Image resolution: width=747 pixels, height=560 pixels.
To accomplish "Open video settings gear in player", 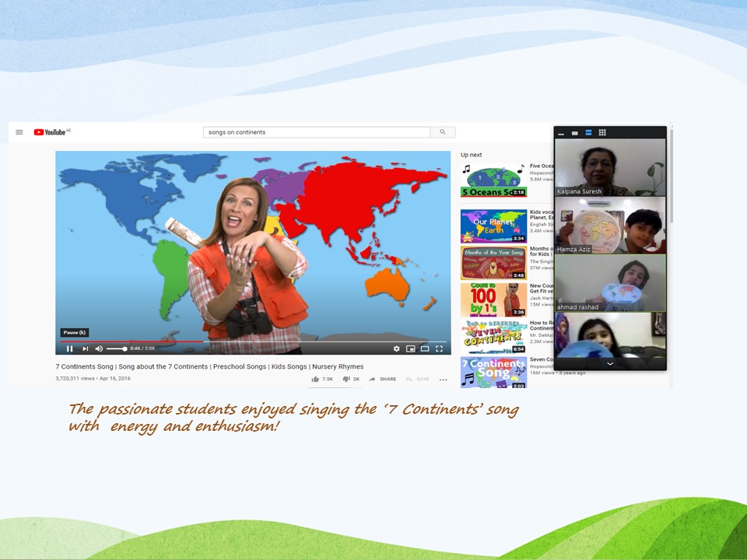I will (397, 348).
